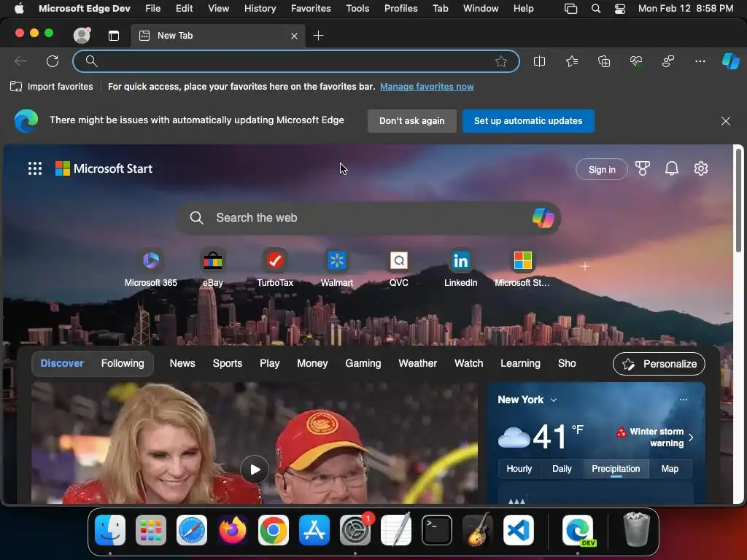Open the Walmart quick link

pyautogui.click(x=337, y=269)
